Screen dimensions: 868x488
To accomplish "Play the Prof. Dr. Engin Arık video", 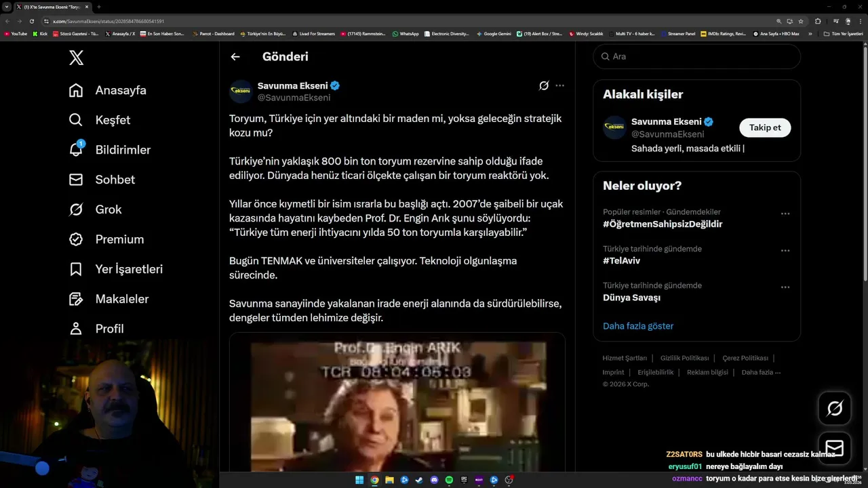I will [397, 403].
